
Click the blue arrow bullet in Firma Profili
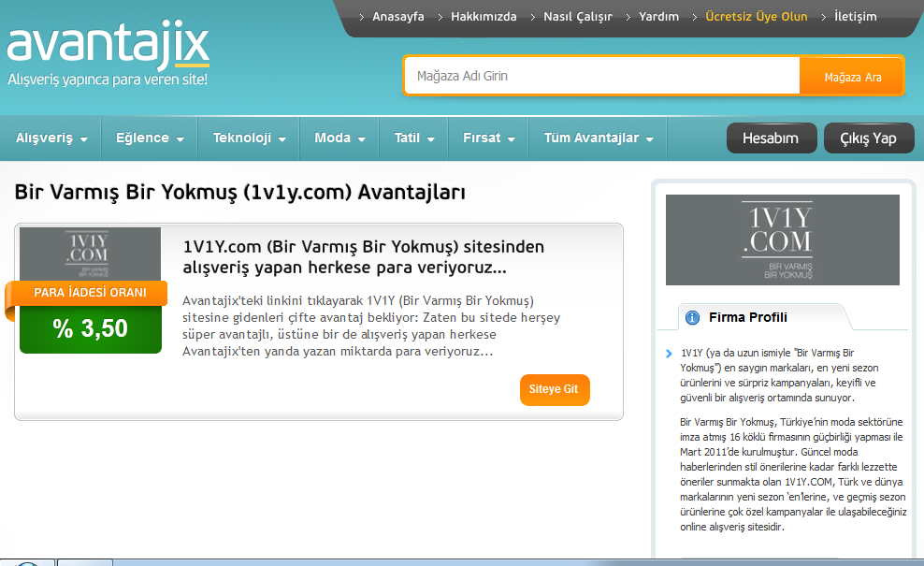point(669,354)
